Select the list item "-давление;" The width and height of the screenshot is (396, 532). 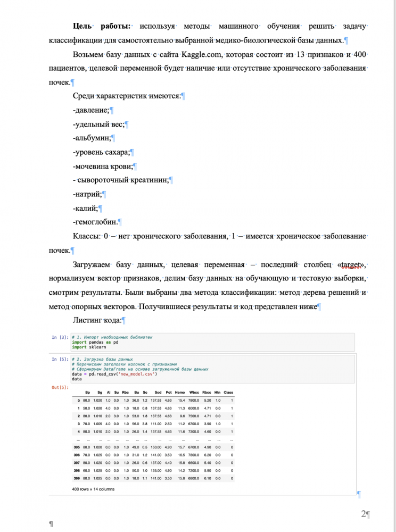pos(91,110)
